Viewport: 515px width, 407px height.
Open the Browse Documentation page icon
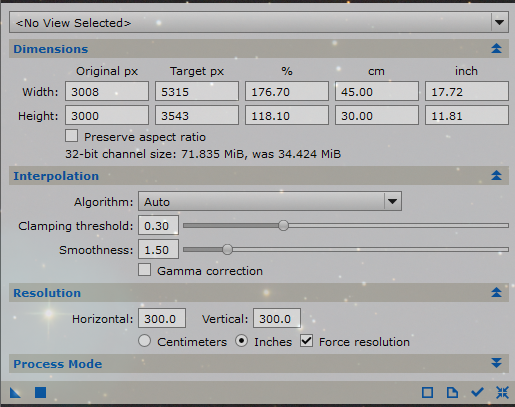click(452, 392)
